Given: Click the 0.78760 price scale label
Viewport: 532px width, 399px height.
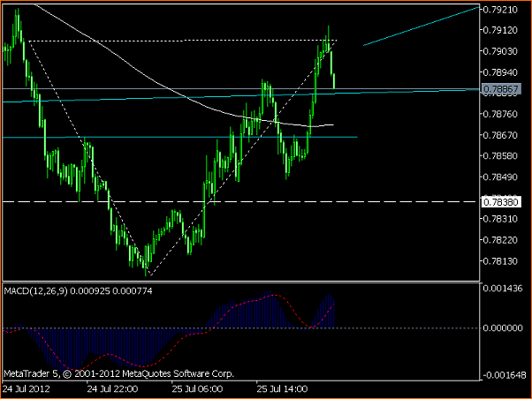Looking at the screenshot, I should [500, 114].
